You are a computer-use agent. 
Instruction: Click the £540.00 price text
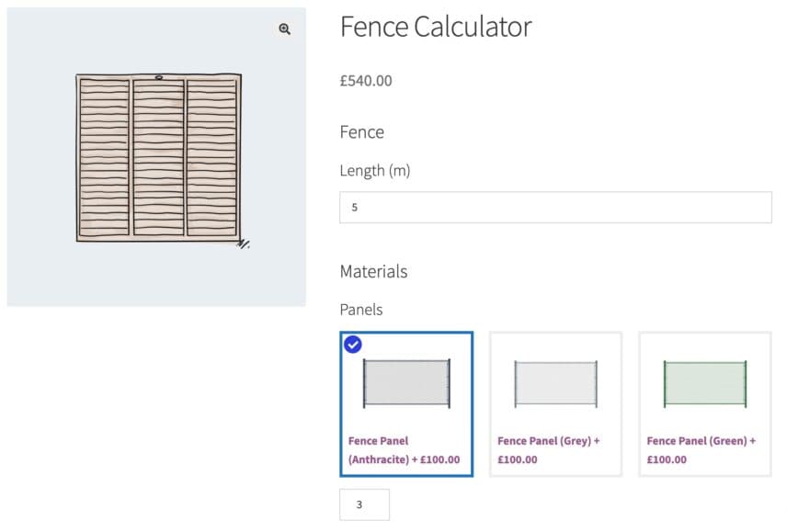365,81
